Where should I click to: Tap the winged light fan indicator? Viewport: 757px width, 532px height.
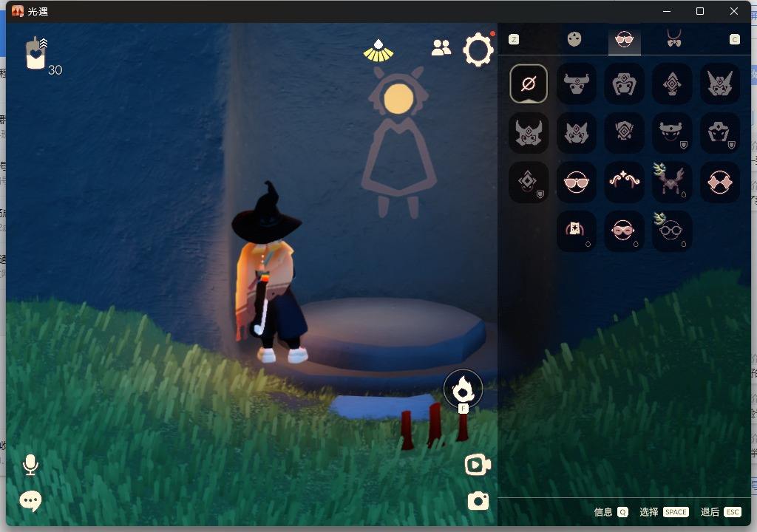(x=378, y=51)
